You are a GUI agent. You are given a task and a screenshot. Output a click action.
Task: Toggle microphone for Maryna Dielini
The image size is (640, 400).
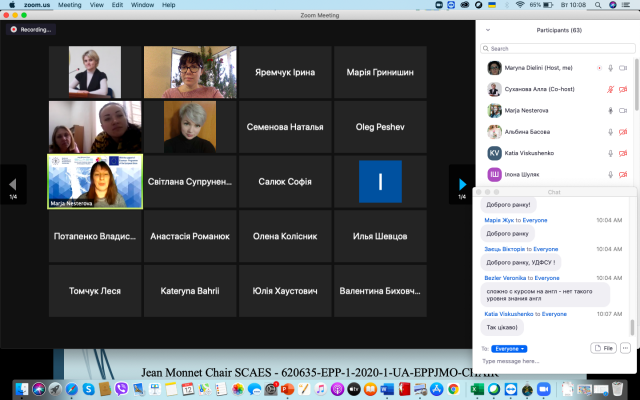click(x=610, y=68)
